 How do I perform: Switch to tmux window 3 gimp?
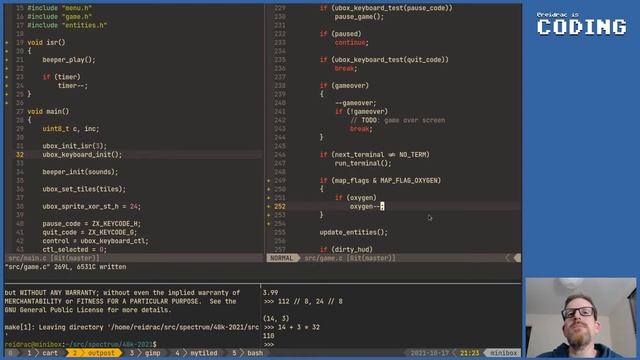pyautogui.click(x=145, y=353)
